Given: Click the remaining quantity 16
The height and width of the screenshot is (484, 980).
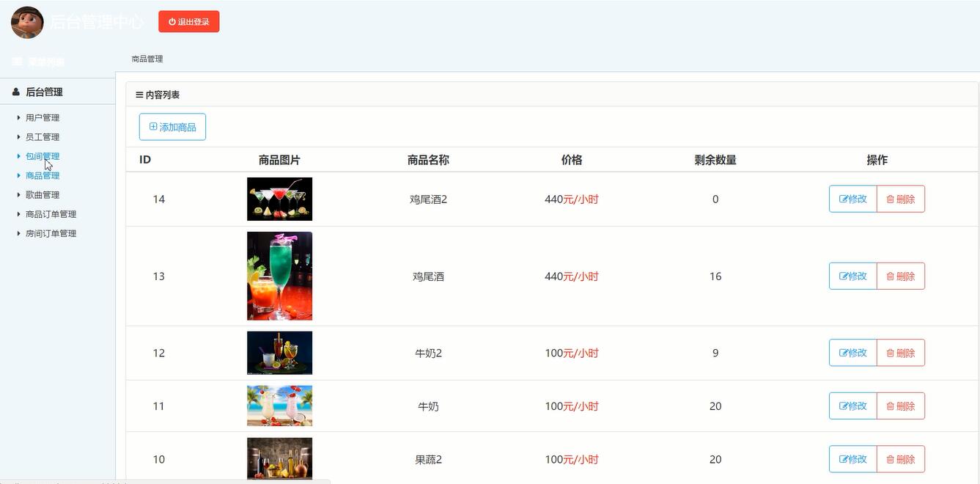Looking at the screenshot, I should click(x=715, y=276).
